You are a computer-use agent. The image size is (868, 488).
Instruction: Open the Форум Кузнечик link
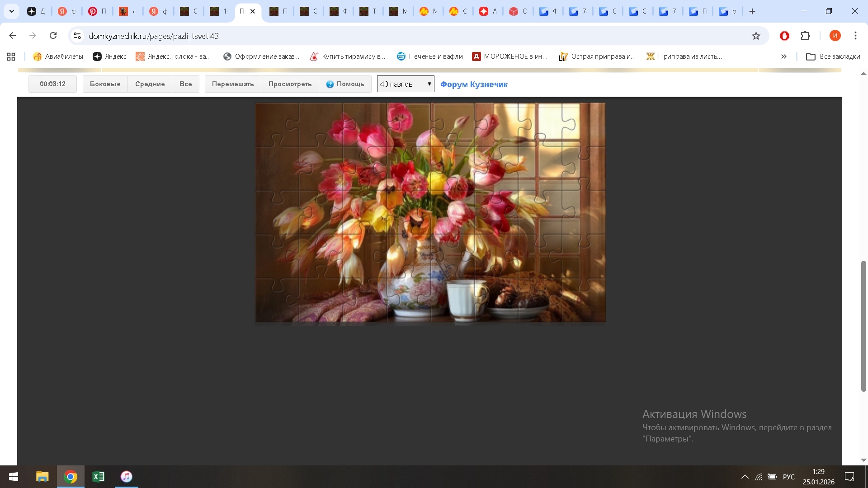pyautogui.click(x=474, y=84)
